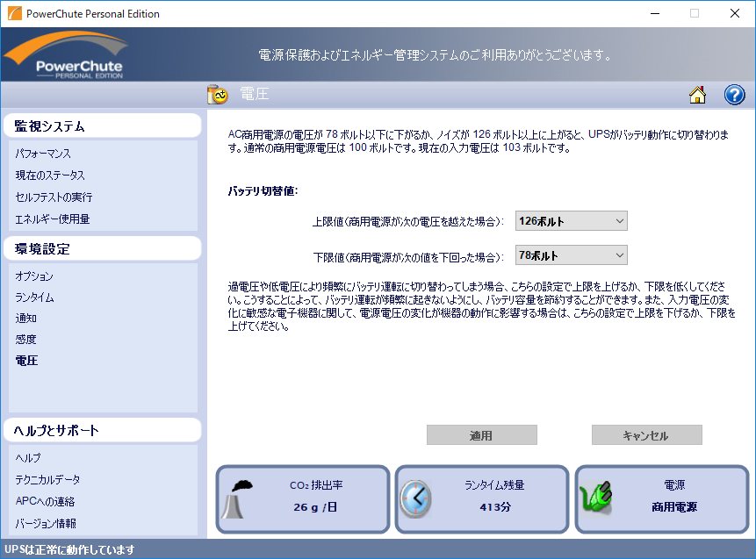The width and height of the screenshot is (756, 559).
Task: Click the UPSは正常に動作しています status bar
Action: [x=378, y=549]
